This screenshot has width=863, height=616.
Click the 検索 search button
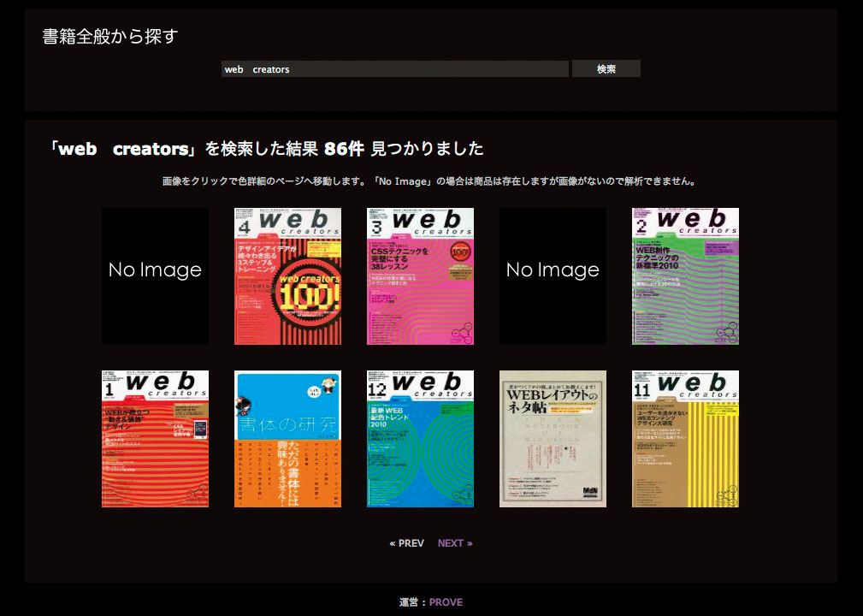coord(606,68)
